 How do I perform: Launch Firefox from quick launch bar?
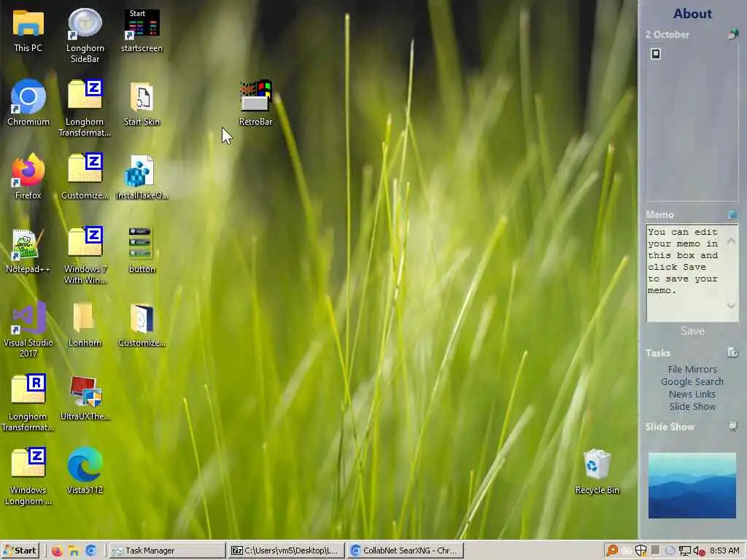57,551
